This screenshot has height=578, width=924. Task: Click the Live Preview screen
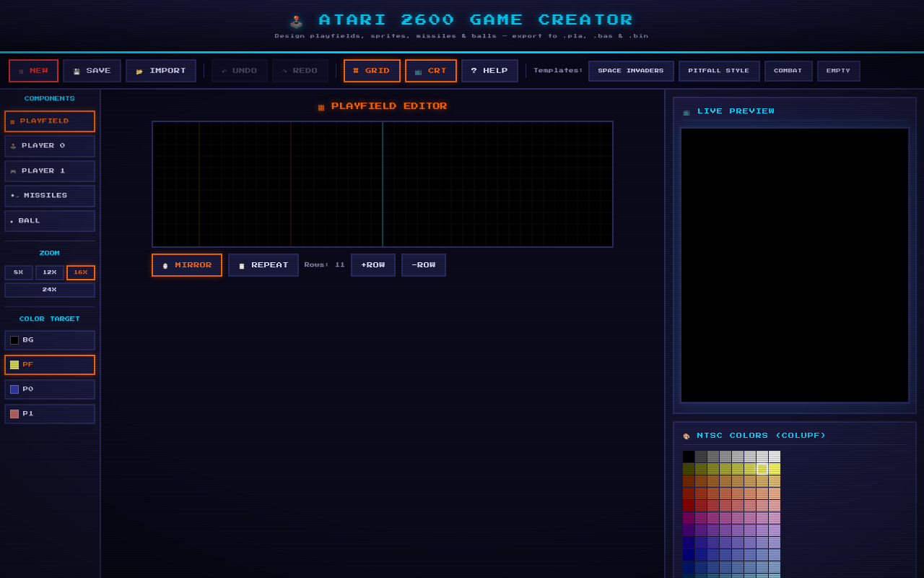795,265
